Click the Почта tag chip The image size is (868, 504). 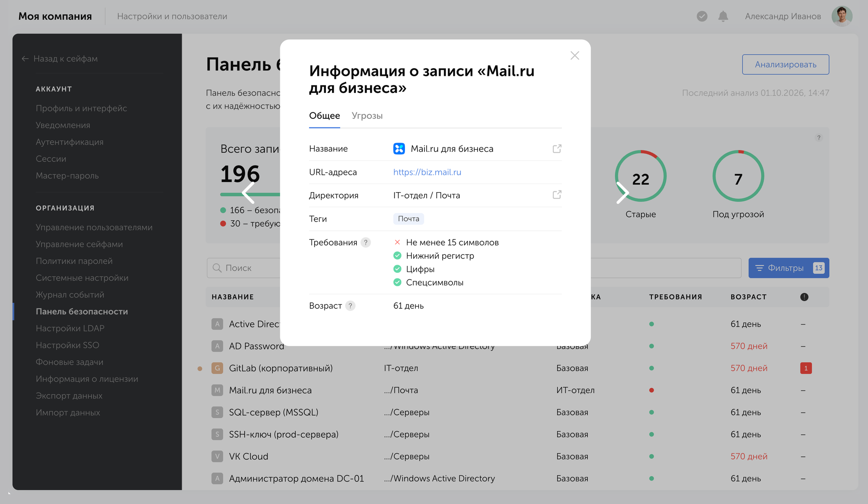click(408, 219)
